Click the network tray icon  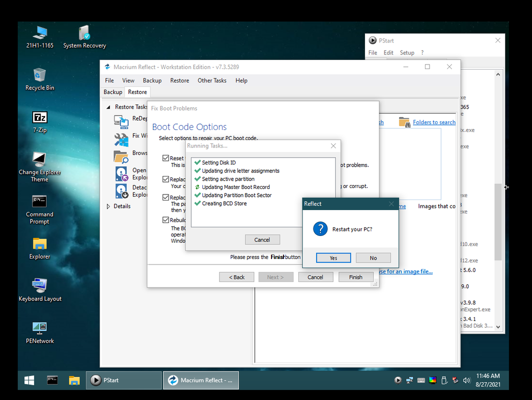[409, 380]
